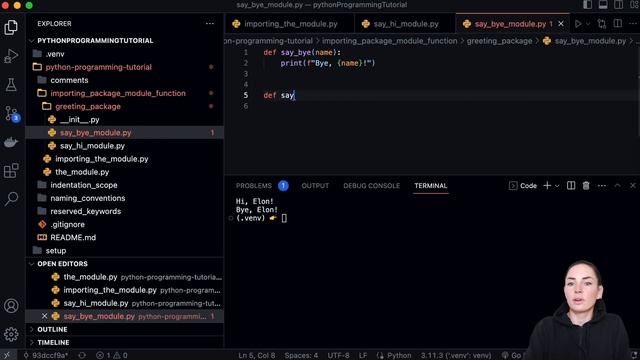This screenshot has height=360, width=640.
Task: Close the say_bye_module.py tab
Action: click(x=561, y=24)
